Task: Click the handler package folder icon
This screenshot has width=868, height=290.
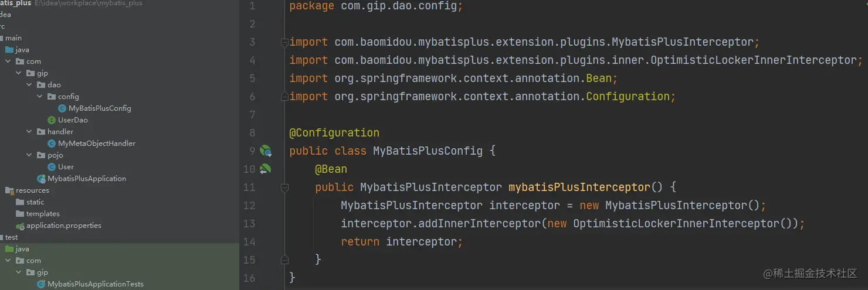Action: coord(41,132)
